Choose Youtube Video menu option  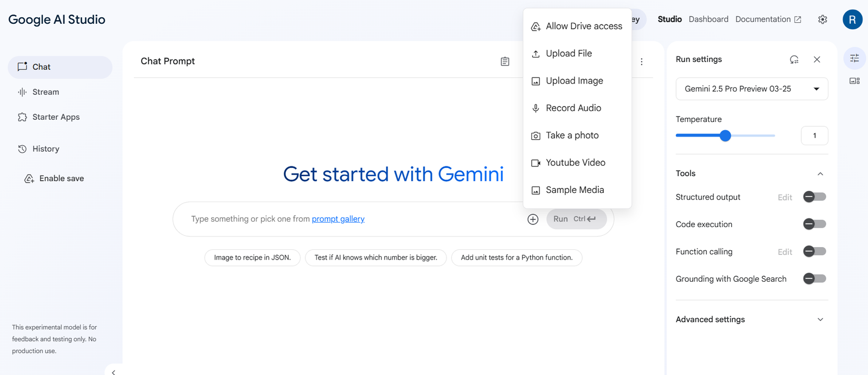point(575,163)
